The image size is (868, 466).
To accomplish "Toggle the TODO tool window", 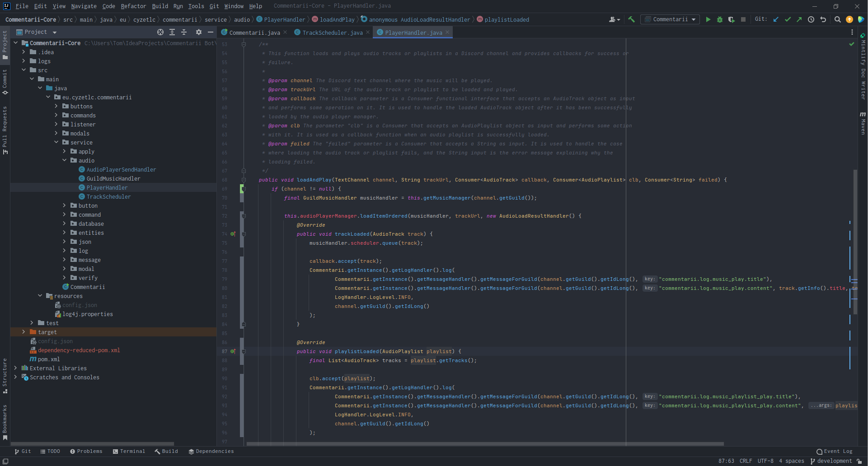I will tap(50, 451).
